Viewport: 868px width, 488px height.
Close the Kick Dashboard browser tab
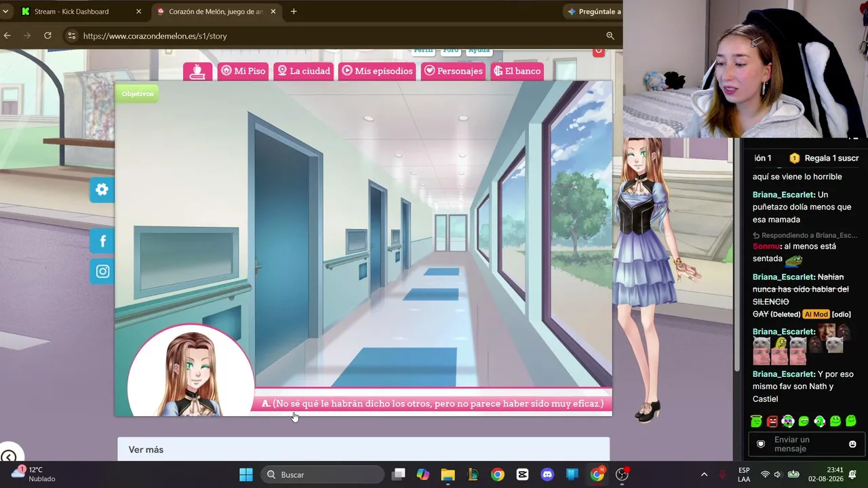pyautogui.click(x=138, y=12)
